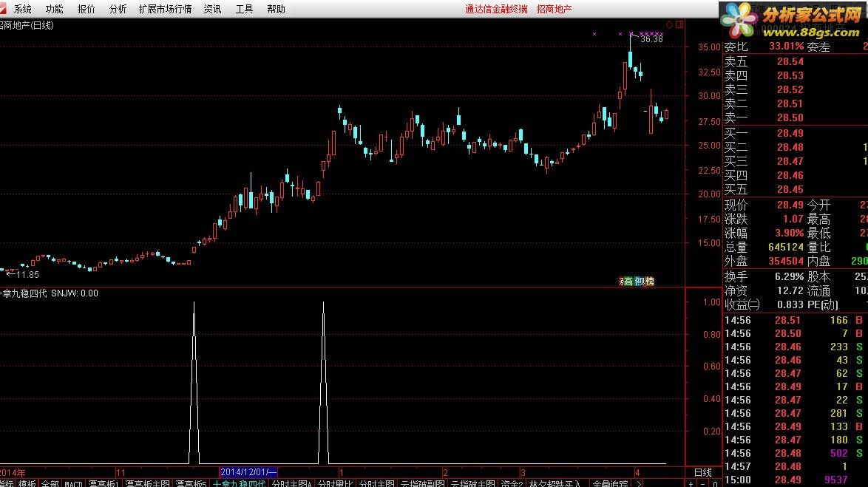
Task: Click the 买五 28.45 order book row
Action: pos(796,189)
